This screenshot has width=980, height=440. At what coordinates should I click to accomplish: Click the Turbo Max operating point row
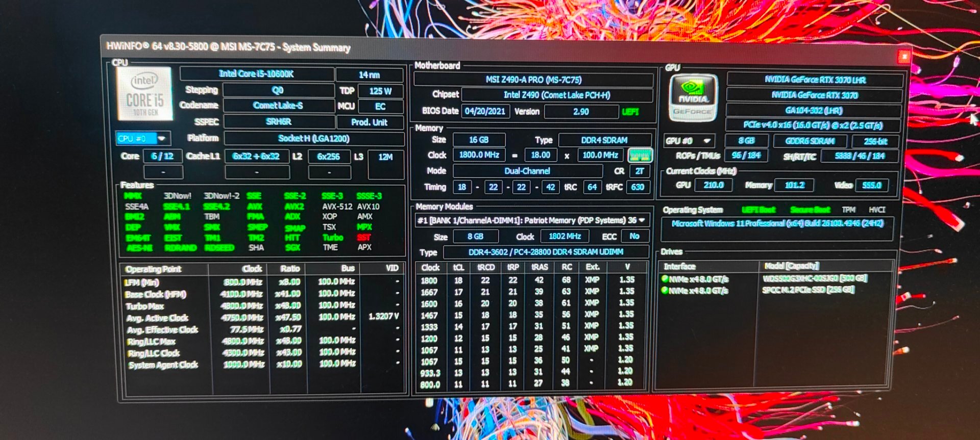[x=263, y=306]
